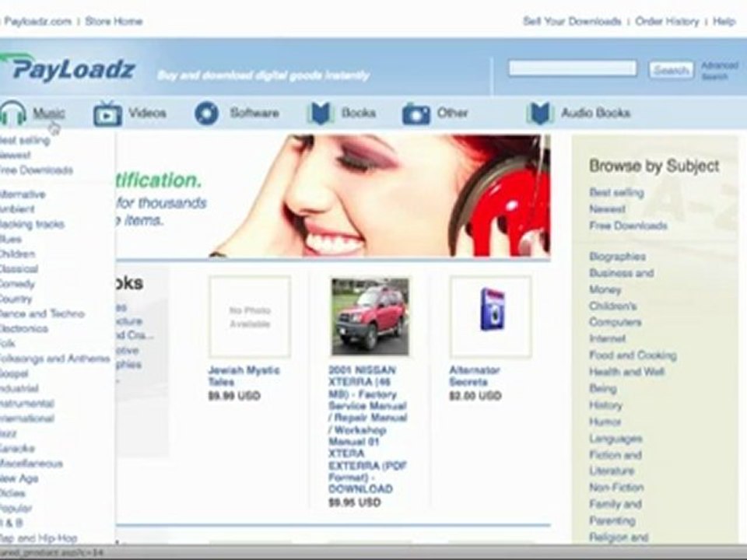Open the Videos category
The width and height of the screenshot is (747, 560).
click(148, 113)
